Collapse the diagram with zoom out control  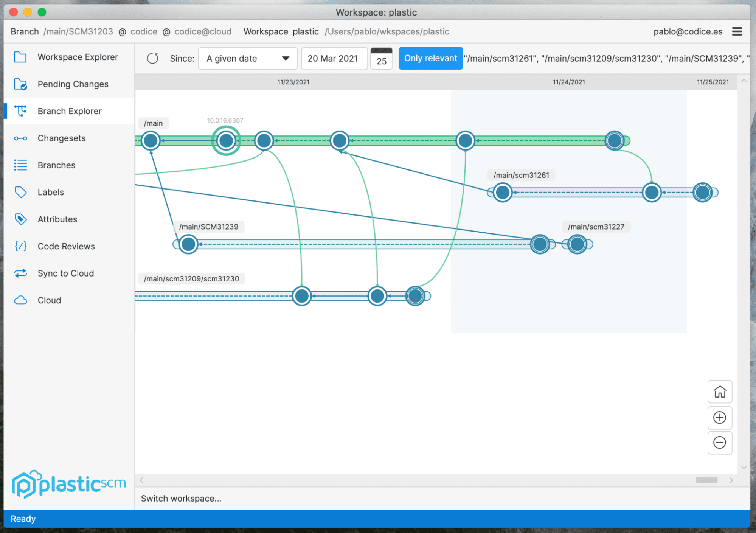coord(720,443)
